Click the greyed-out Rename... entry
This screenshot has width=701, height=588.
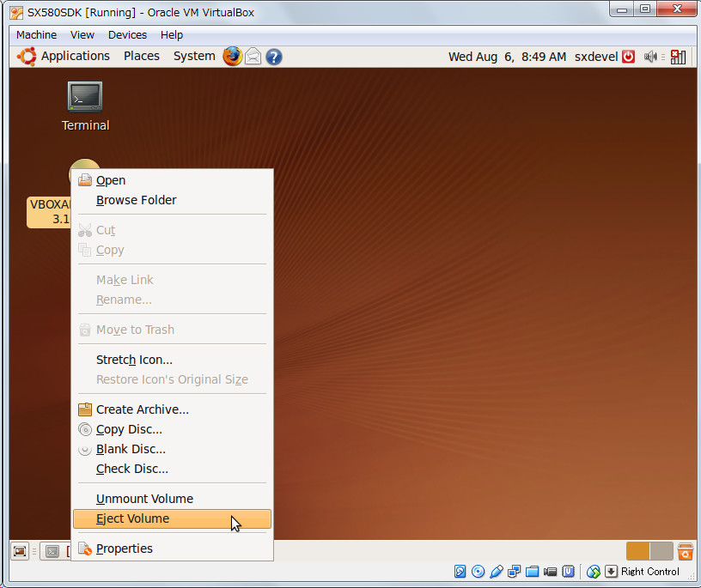(x=172, y=300)
